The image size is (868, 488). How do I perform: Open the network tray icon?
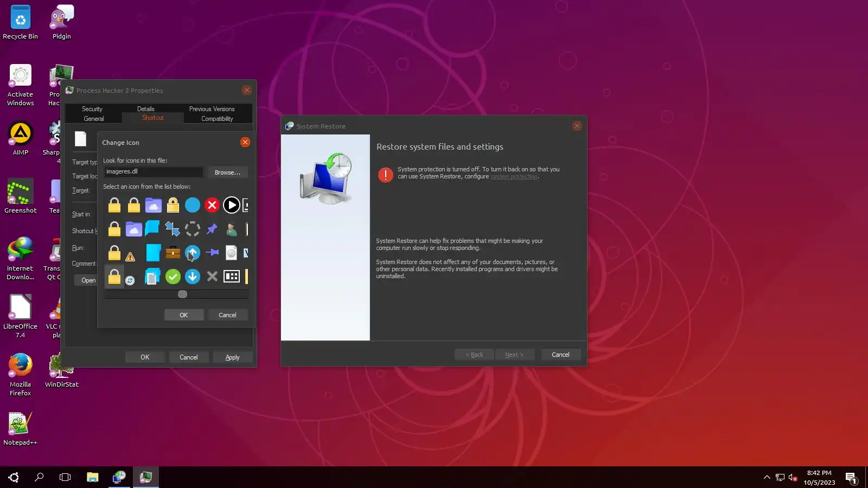[x=780, y=477]
